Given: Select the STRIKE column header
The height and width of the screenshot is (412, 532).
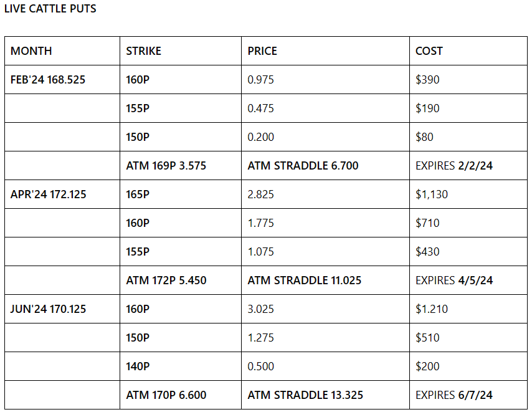Looking at the screenshot, I should (143, 51).
